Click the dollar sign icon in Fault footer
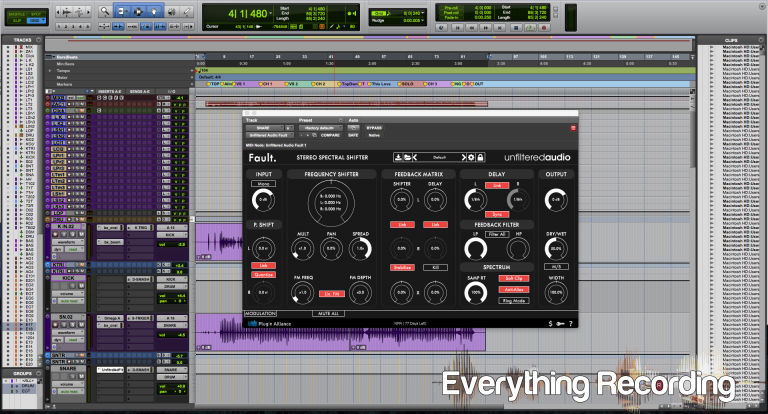768x414 pixels. coord(551,323)
